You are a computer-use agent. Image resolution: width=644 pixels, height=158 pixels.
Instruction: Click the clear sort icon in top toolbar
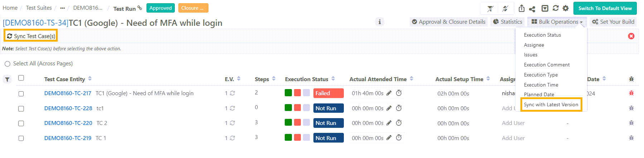[x=505, y=8]
